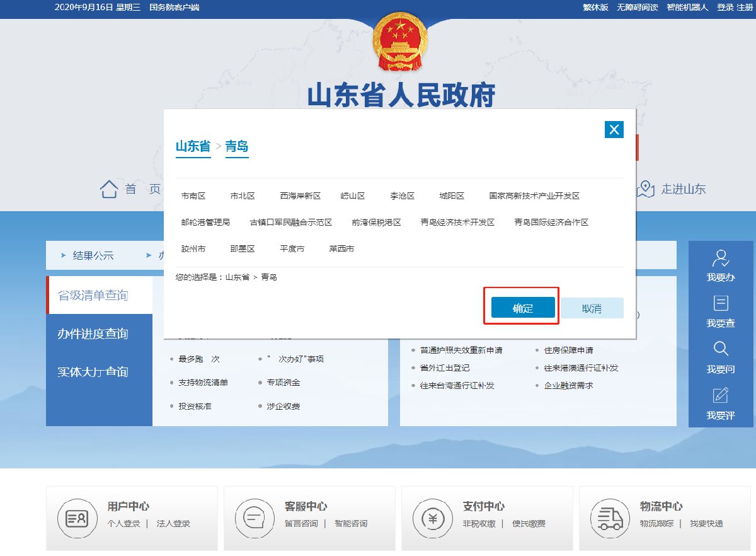
Task: Click the 我要问 magnifier icon
Action: pyautogui.click(x=721, y=349)
